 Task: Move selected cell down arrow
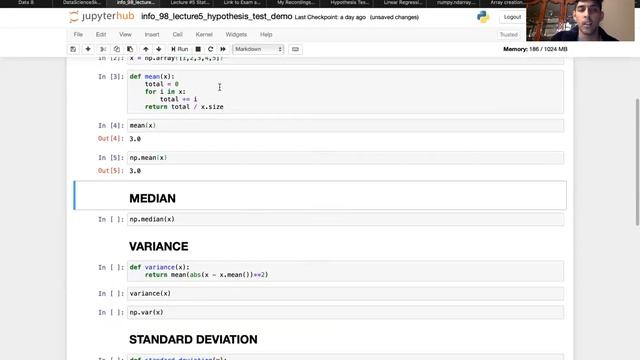click(159, 49)
